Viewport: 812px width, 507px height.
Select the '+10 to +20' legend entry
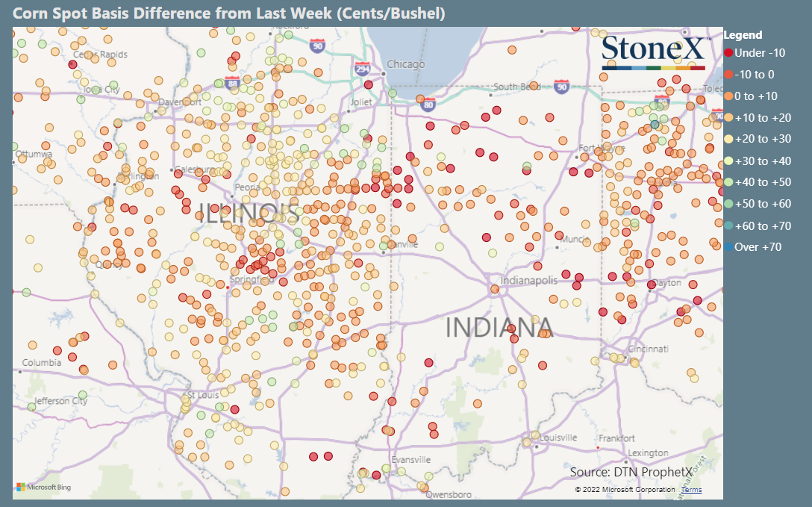tap(758, 117)
